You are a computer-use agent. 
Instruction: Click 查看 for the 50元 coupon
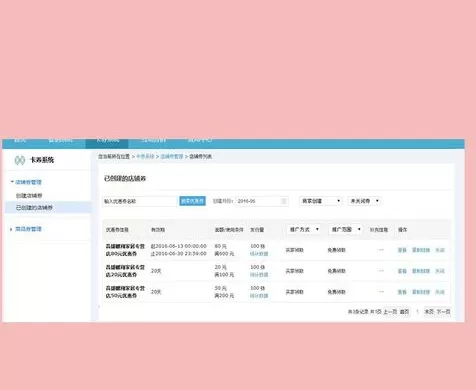click(402, 292)
